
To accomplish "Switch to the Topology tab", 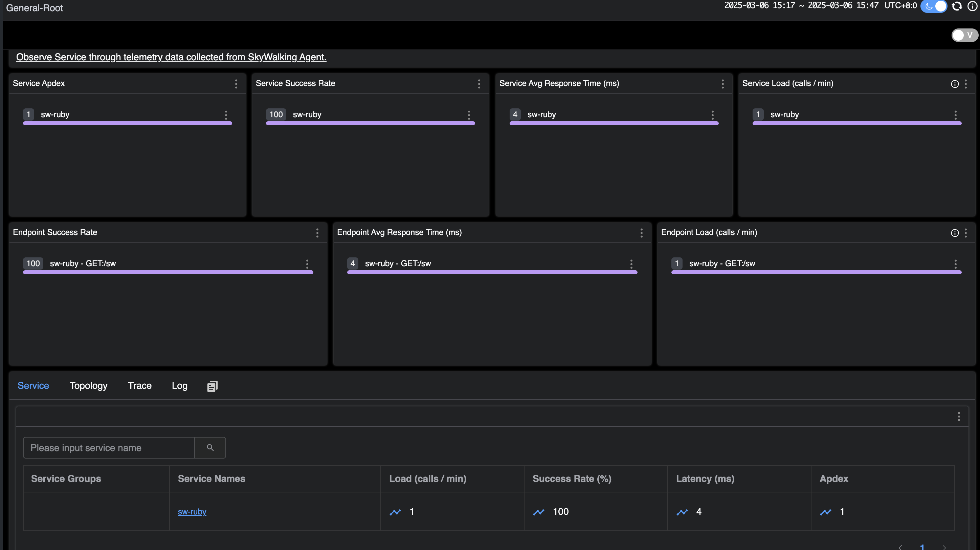I will pos(88,385).
